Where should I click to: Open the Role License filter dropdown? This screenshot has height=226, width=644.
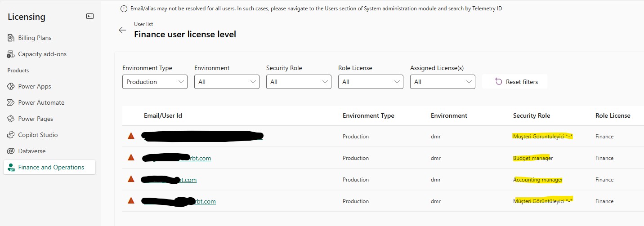371,82
